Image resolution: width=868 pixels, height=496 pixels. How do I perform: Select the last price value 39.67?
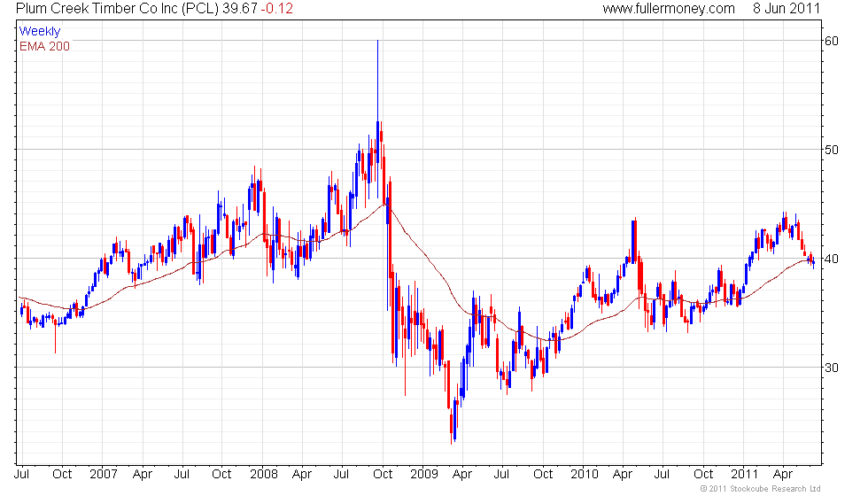coord(240,8)
